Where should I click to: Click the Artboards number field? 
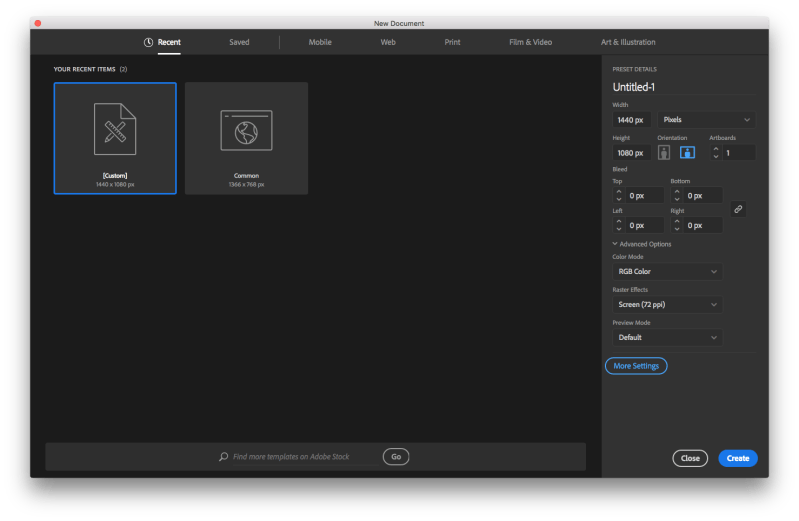739,153
